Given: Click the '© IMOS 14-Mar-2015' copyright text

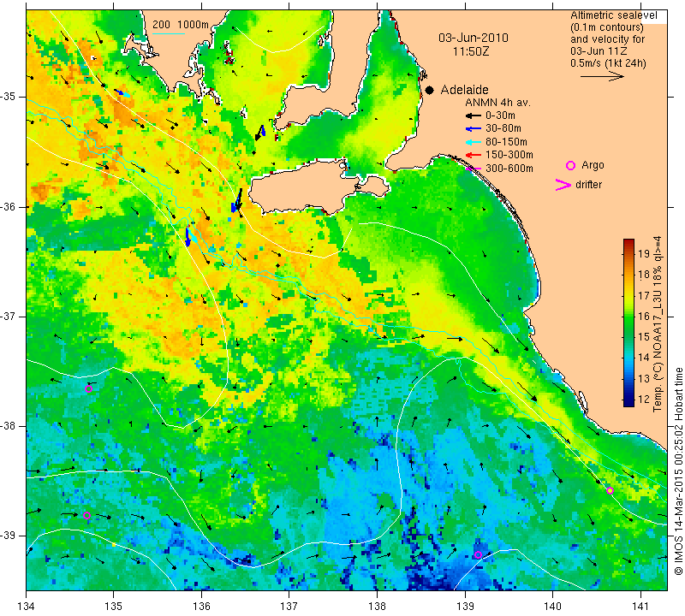Looking at the screenshot, I should 678,471.
